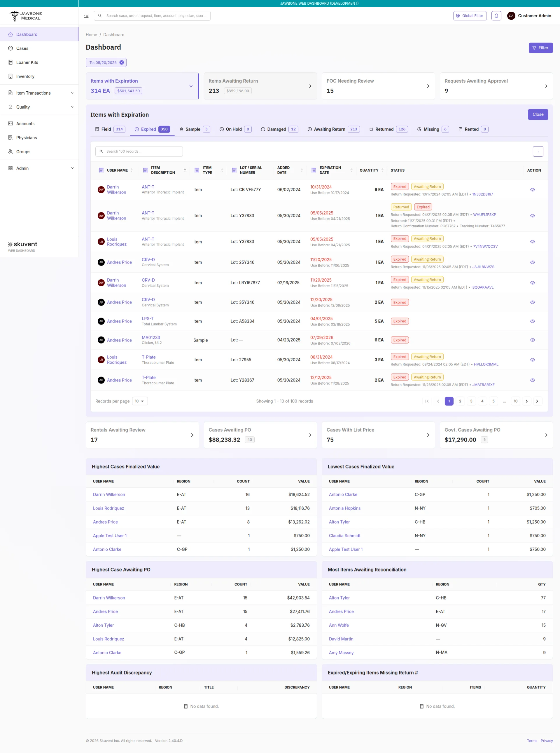This screenshot has height=753, width=560.
Task: Open Global Filter
Action: point(470,15)
